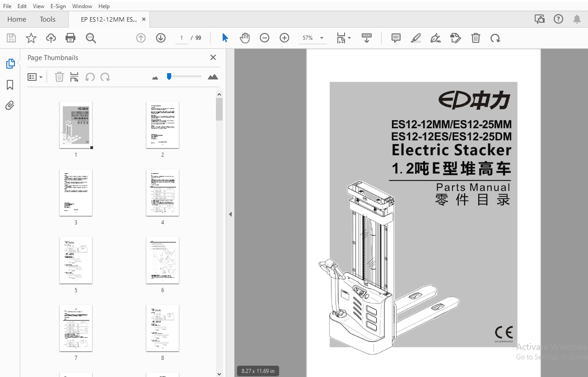Open the View menu

point(38,6)
